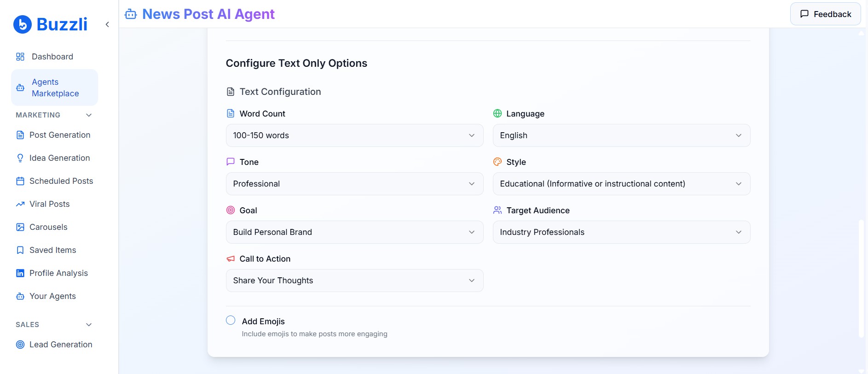Click the Viral Posts trending icon
The width and height of the screenshot is (868, 374).
20,204
